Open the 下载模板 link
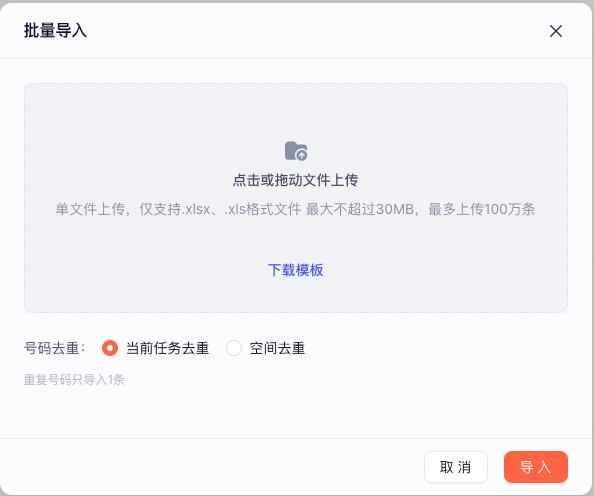 pos(295,270)
